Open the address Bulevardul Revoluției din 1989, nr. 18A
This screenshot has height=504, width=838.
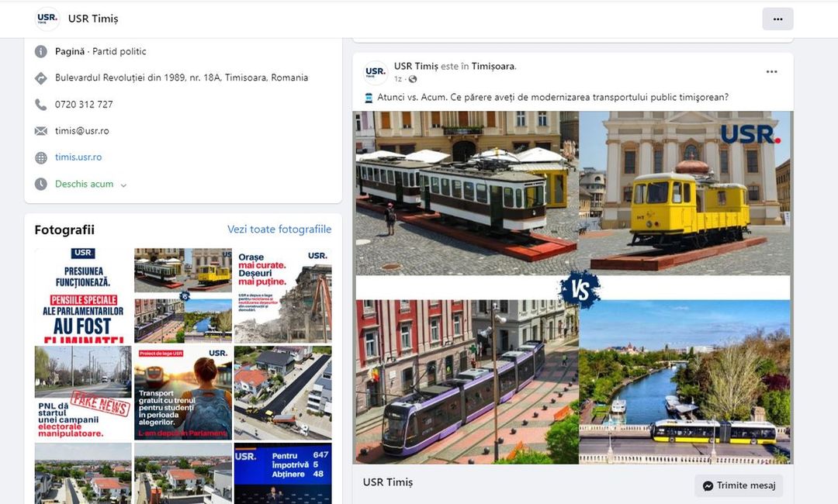coord(181,78)
